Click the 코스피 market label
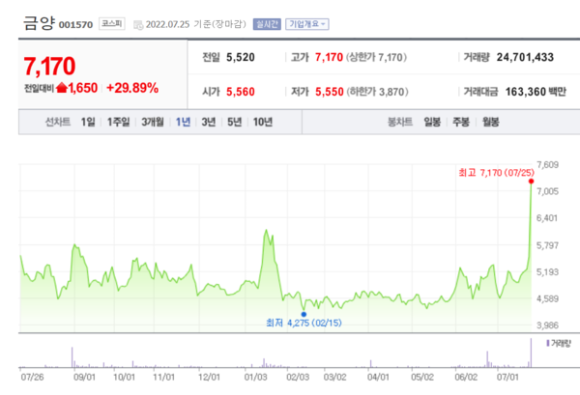 point(112,24)
